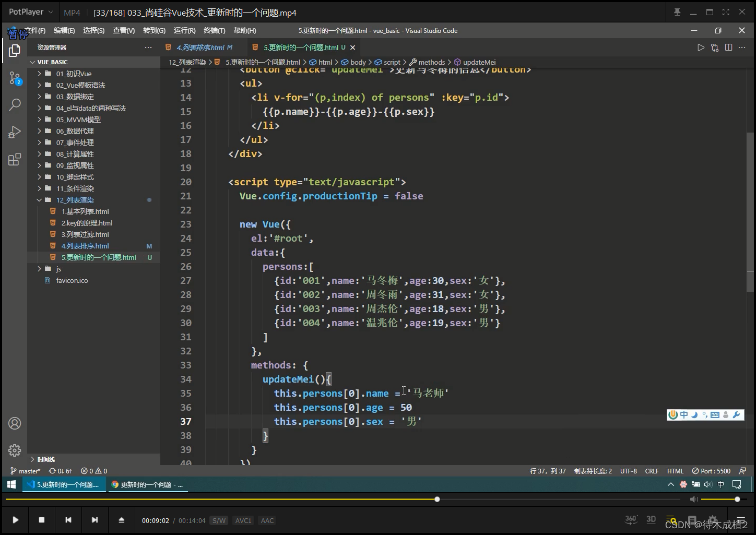Close the 5.更新时的一个问题.html tab

coord(352,47)
